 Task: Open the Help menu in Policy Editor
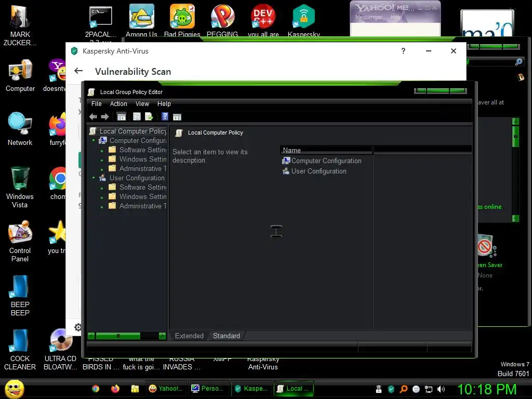pyautogui.click(x=164, y=104)
